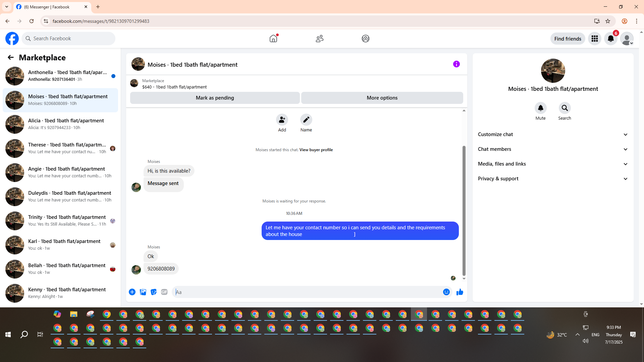
Task: Open Windows notification center icon
Action: [633, 335]
